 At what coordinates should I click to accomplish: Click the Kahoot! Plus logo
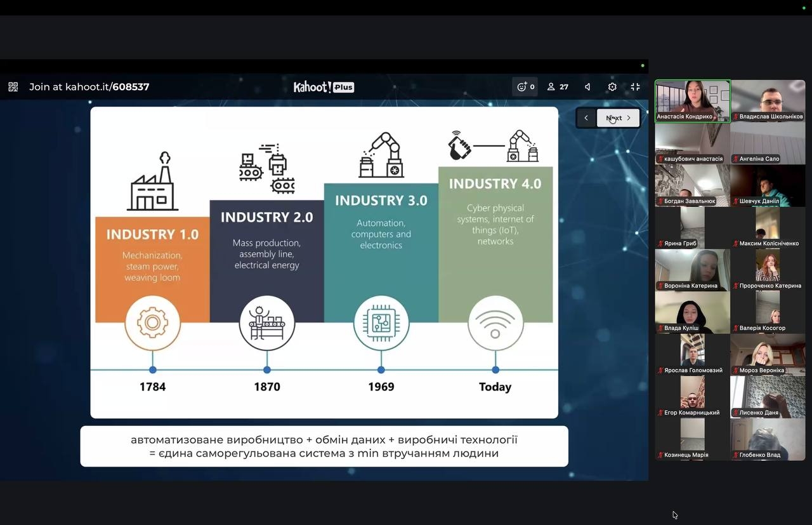coord(324,87)
